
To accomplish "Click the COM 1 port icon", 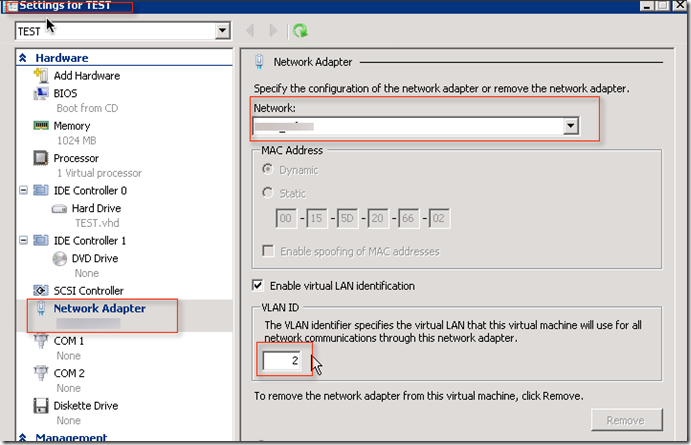I will tap(41, 341).
